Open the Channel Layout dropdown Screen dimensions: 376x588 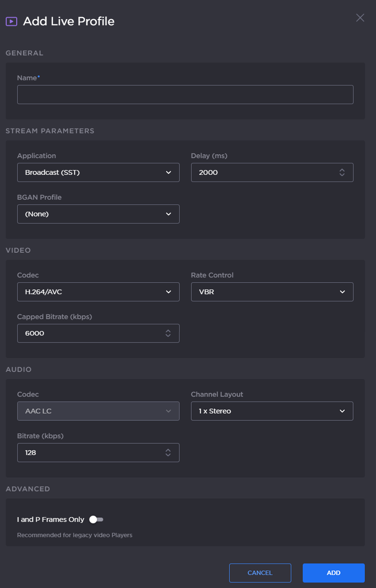coord(272,411)
